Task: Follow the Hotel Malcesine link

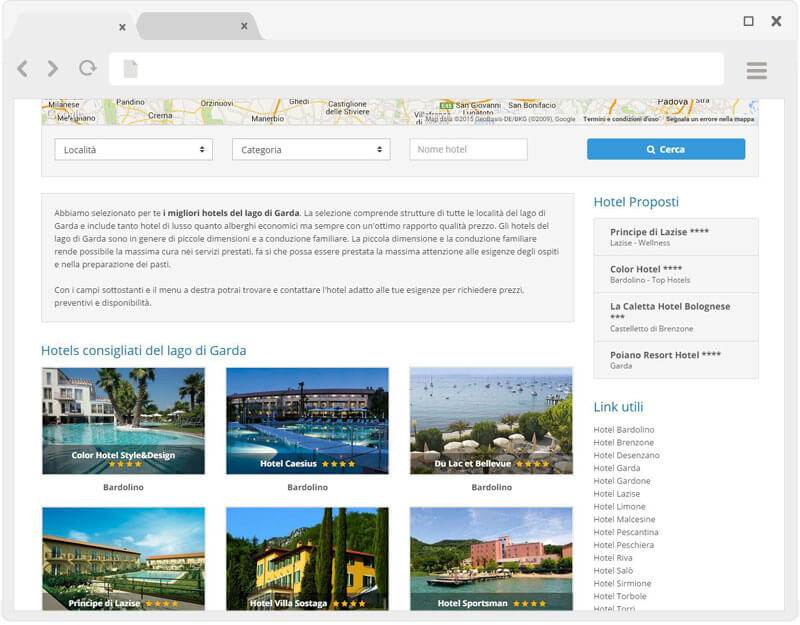Action: point(624,519)
